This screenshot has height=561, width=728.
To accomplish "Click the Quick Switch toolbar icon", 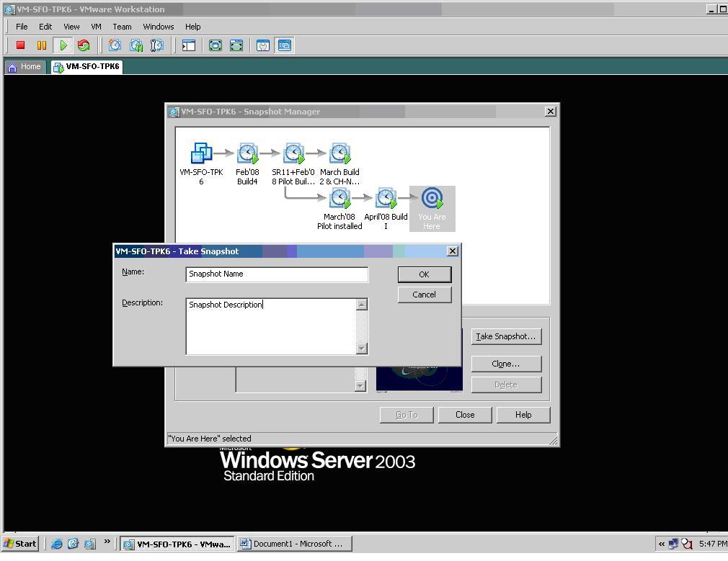I will pos(236,45).
